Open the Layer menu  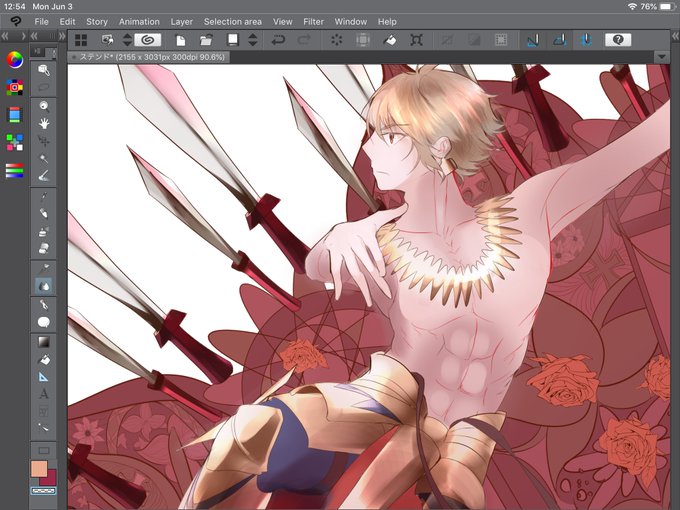181,22
